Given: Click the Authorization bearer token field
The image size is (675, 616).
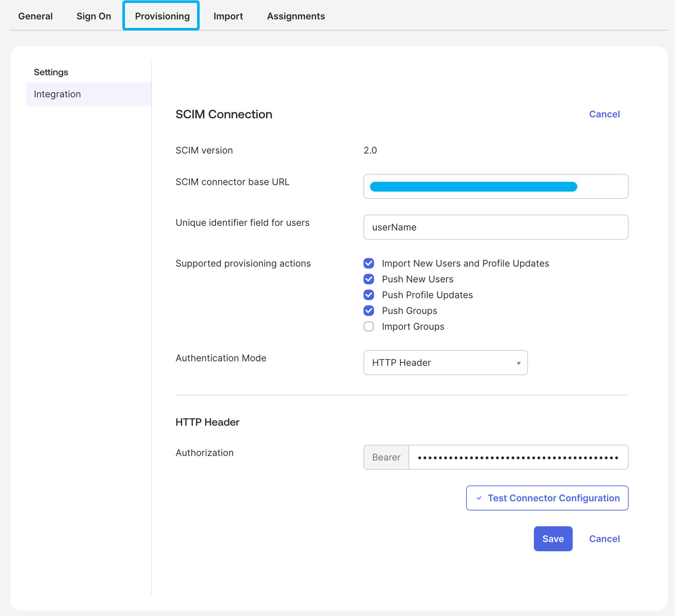Looking at the screenshot, I should pos(519,458).
